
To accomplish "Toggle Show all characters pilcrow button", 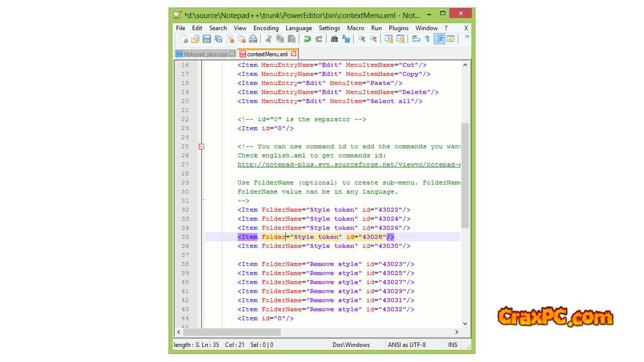I will 427,39.
